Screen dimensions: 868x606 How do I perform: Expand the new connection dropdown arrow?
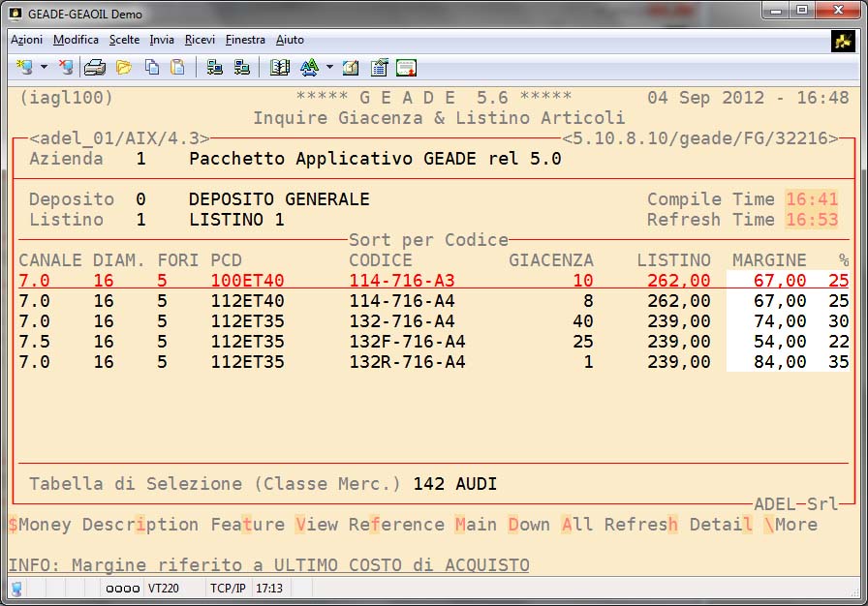[x=44, y=68]
